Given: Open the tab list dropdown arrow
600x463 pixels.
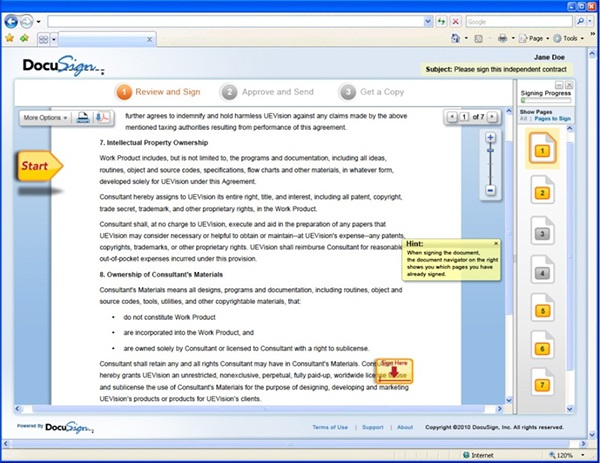Looking at the screenshot, I should click(54, 39).
